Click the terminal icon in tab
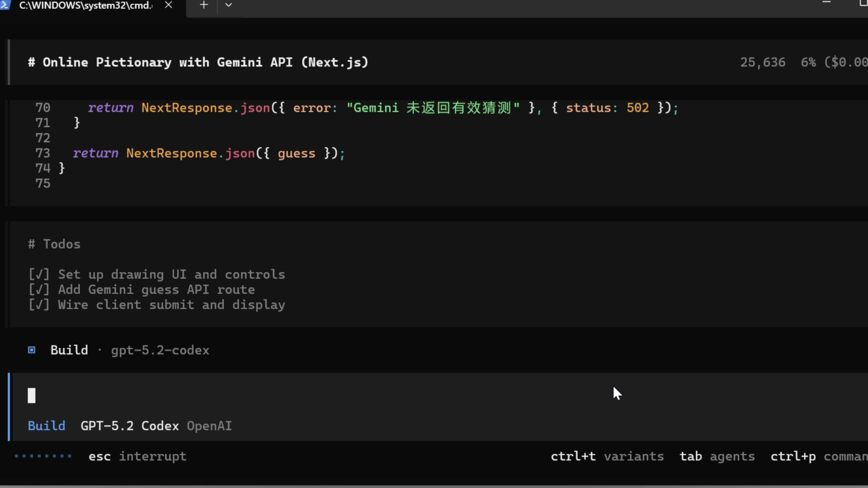 (5, 5)
